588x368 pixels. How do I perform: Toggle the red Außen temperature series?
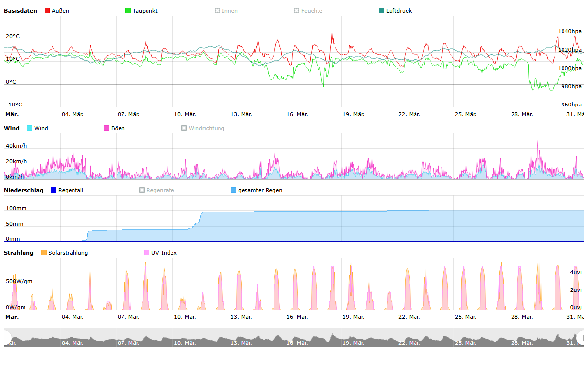48,11
